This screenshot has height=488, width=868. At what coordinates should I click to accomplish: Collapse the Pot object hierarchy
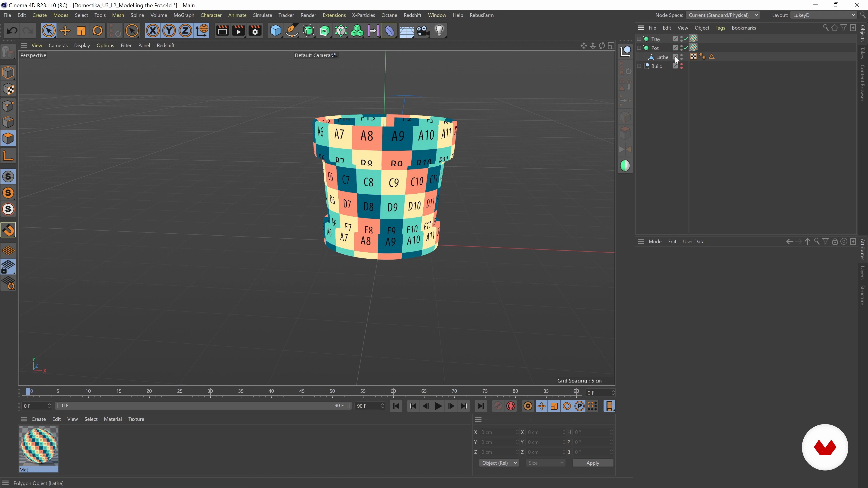[639, 48]
